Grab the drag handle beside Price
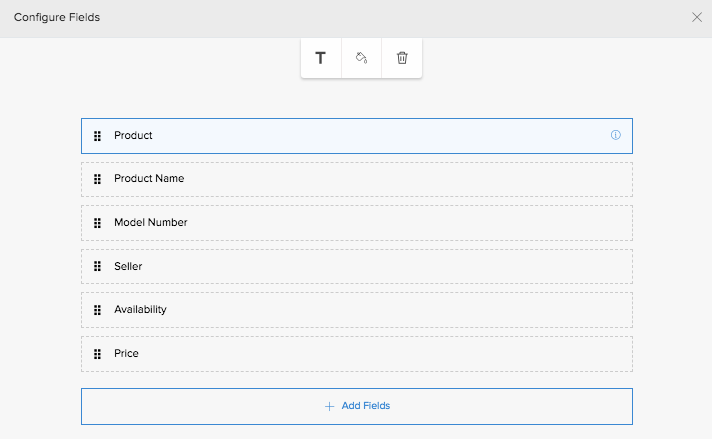Screen dimensions: 712x439 point(97,354)
